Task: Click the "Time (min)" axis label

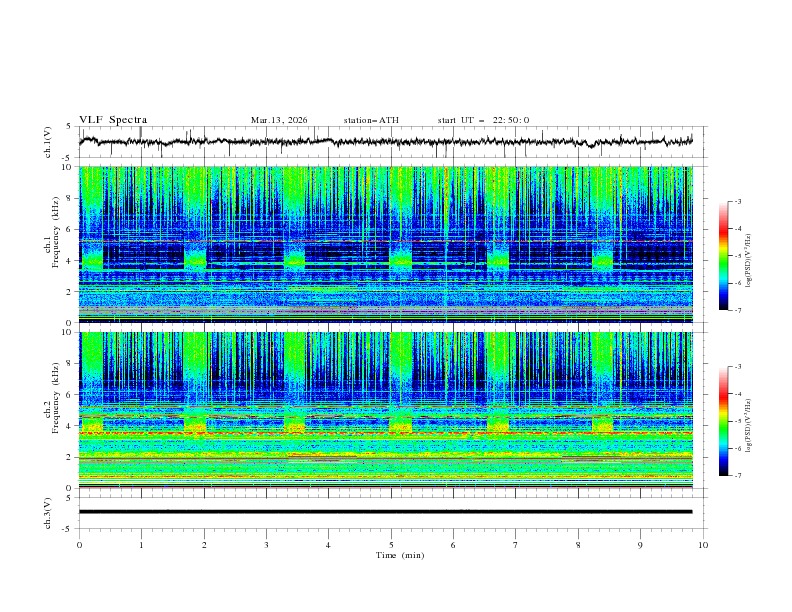Action: [400, 555]
